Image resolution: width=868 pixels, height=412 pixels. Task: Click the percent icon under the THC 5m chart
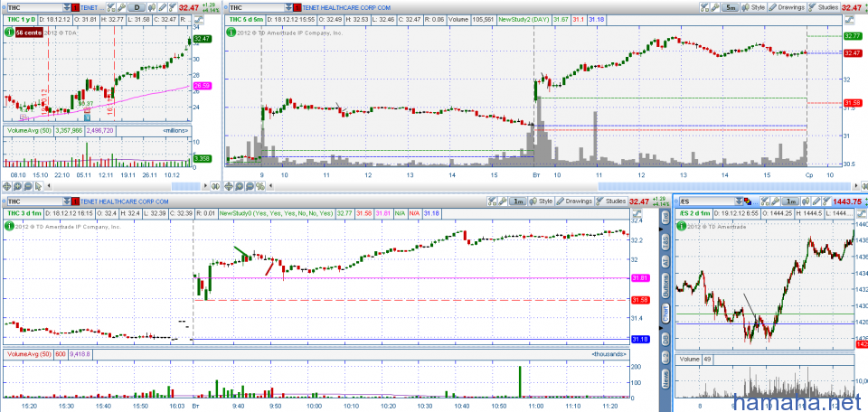click(260, 186)
